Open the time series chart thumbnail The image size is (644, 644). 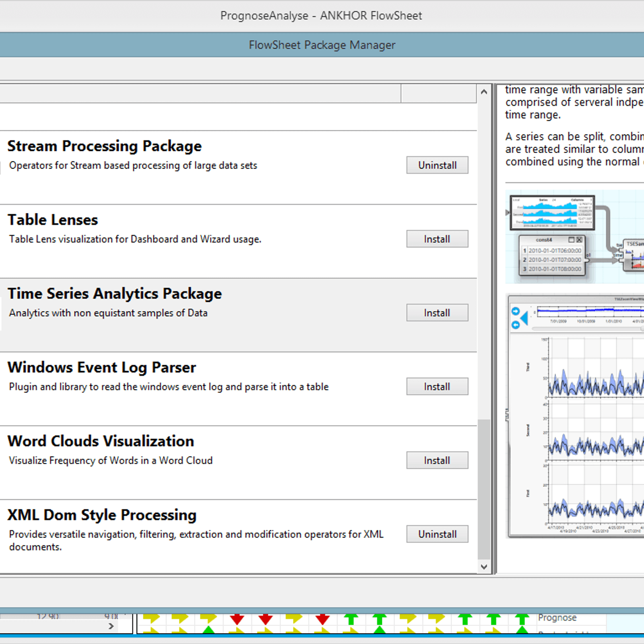[576, 416]
